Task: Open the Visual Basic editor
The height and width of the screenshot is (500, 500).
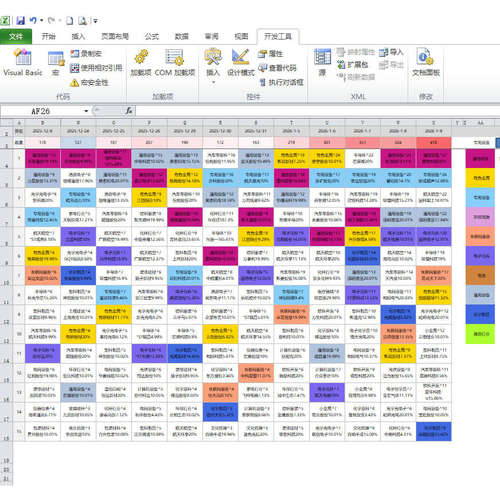Action: (23, 63)
